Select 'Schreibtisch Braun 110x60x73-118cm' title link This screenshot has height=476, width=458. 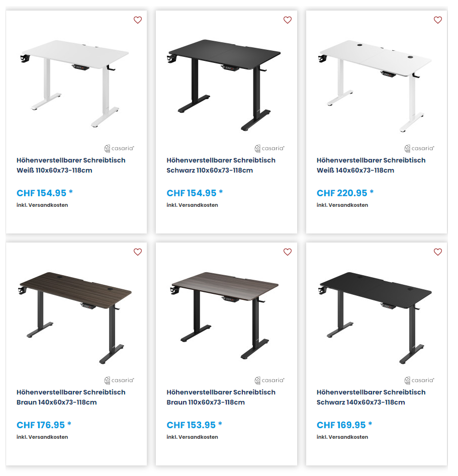[221, 397]
